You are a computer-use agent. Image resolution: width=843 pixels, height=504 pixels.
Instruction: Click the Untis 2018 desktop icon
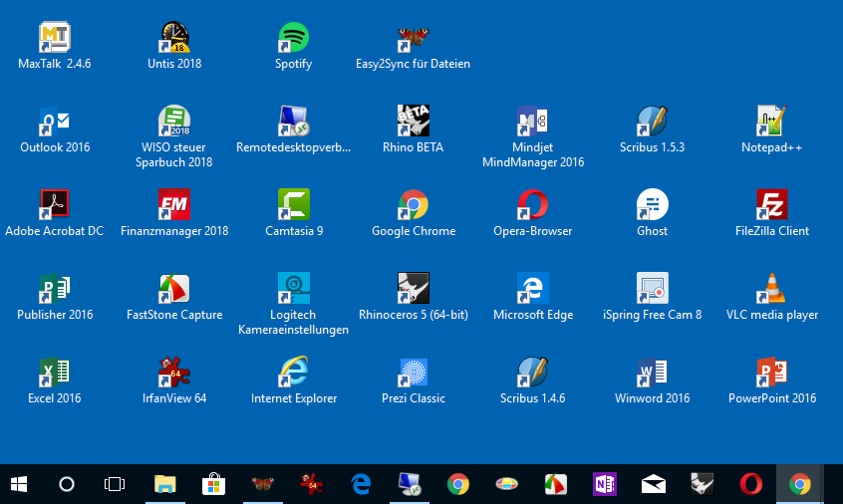[173, 39]
